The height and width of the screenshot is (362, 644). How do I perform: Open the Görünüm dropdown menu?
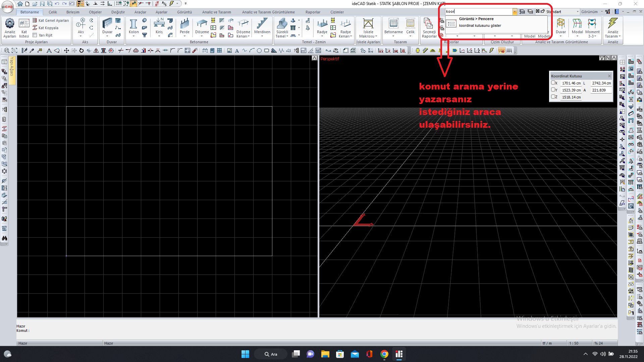click(592, 12)
